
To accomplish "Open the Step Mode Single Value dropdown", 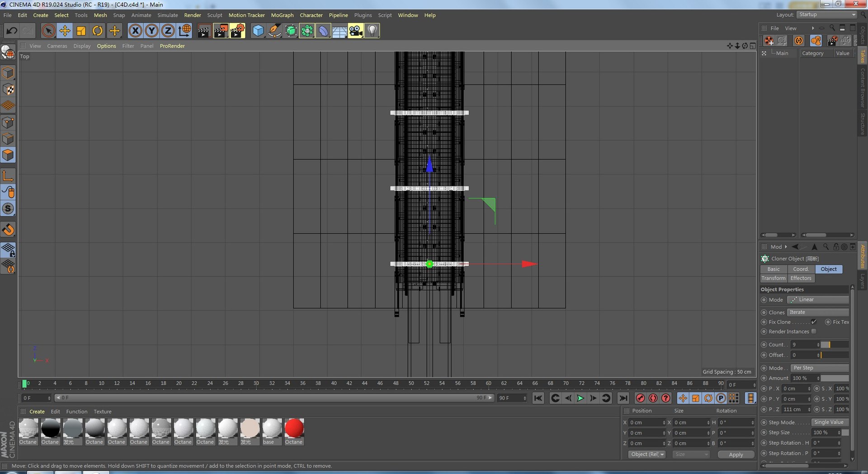I will 830,422.
